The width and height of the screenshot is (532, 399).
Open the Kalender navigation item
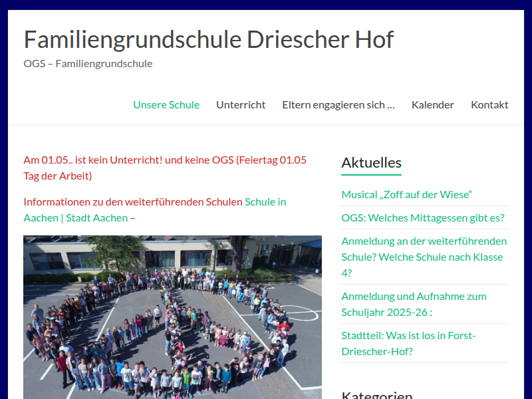(433, 105)
